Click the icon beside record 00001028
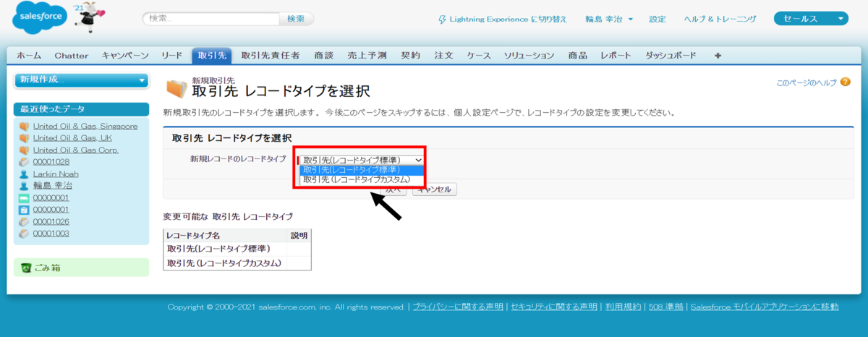Screen dimensions: 868x337 [24, 162]
